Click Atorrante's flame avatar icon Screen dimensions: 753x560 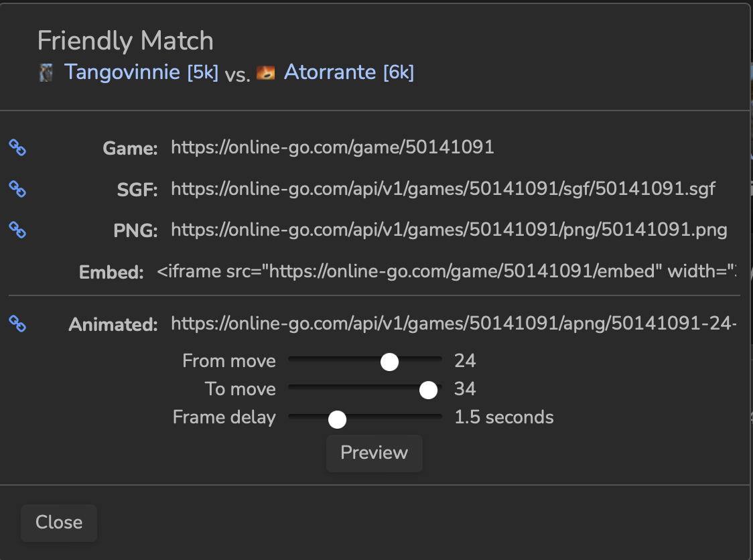click(266, 72)
